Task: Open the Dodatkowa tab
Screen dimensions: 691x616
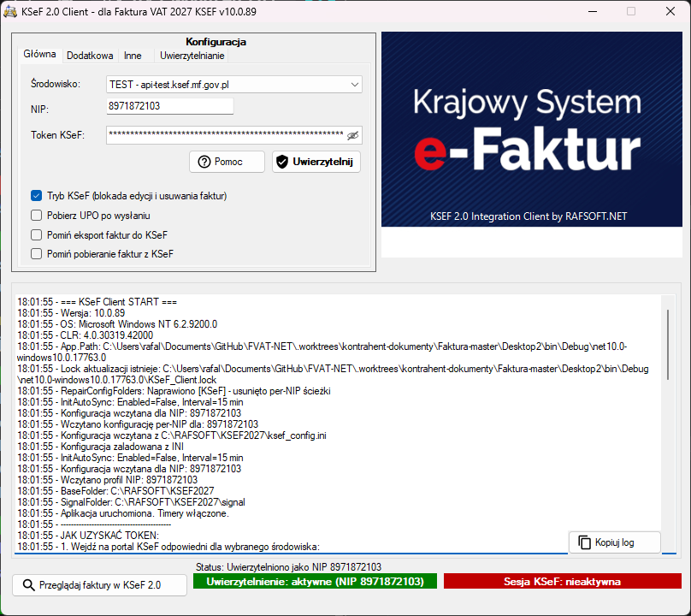Action: (x=90, y=56)
